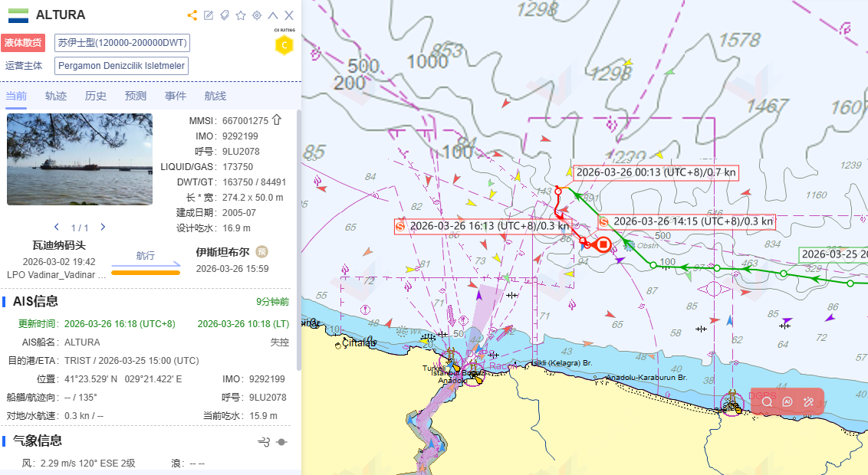The width and height of the screenshot is (868, 475).
Task: Click the measure tool icon near DGPS label
Action: (807, 401)
